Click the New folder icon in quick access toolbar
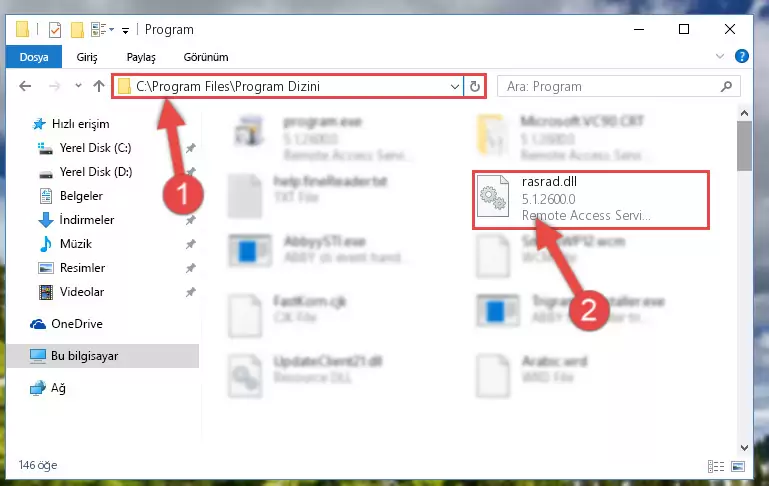The width and height of the screenshot is (769, 486). pyautogui.click(x=77, y=30)
